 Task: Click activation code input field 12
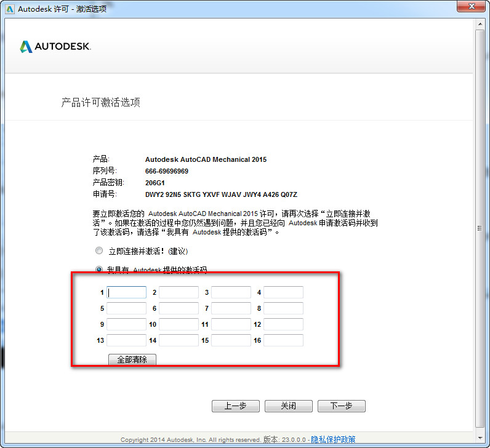coord(283,324)
